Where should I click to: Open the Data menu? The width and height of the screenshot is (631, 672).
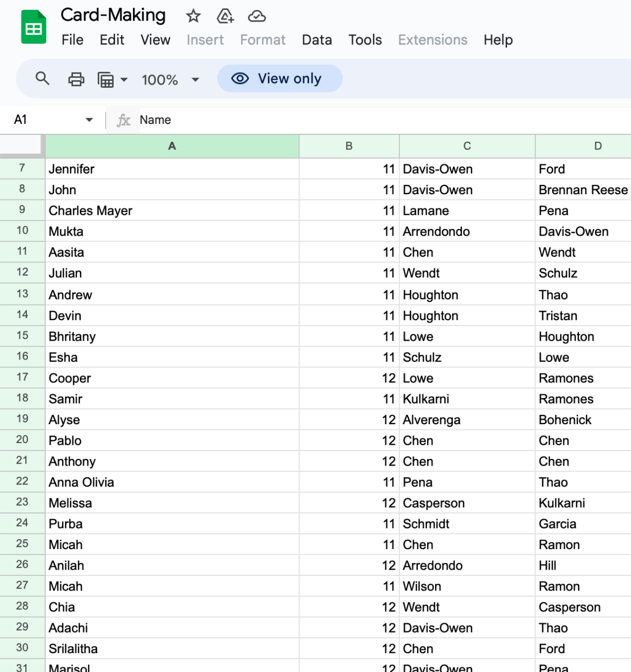(x=317, y=40)
